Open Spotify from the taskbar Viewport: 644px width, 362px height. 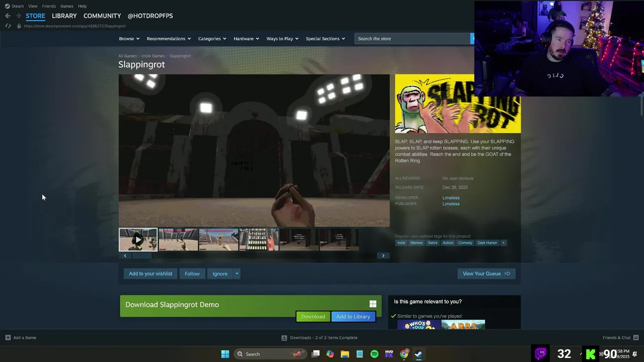pos(374,354)
